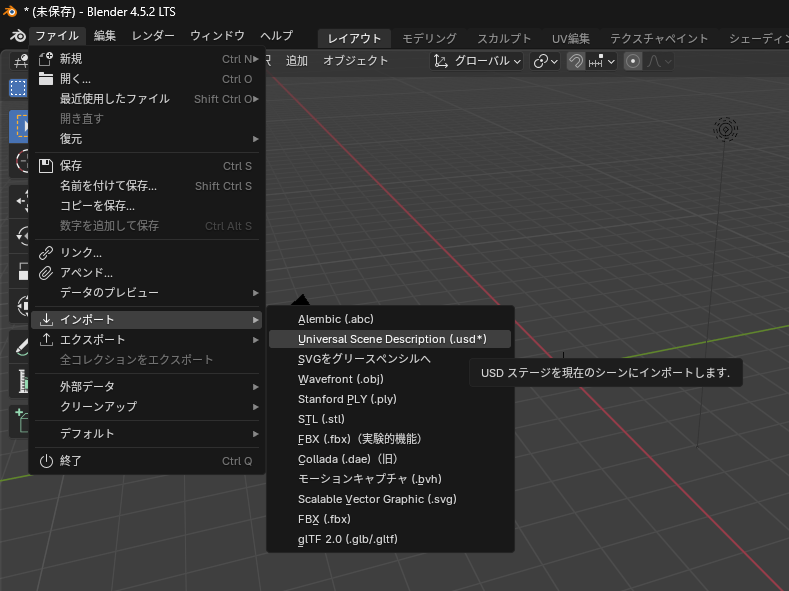The image size is (789, 591).
Task: Click the Add menu in the viewport header
Action: [297, 61]
